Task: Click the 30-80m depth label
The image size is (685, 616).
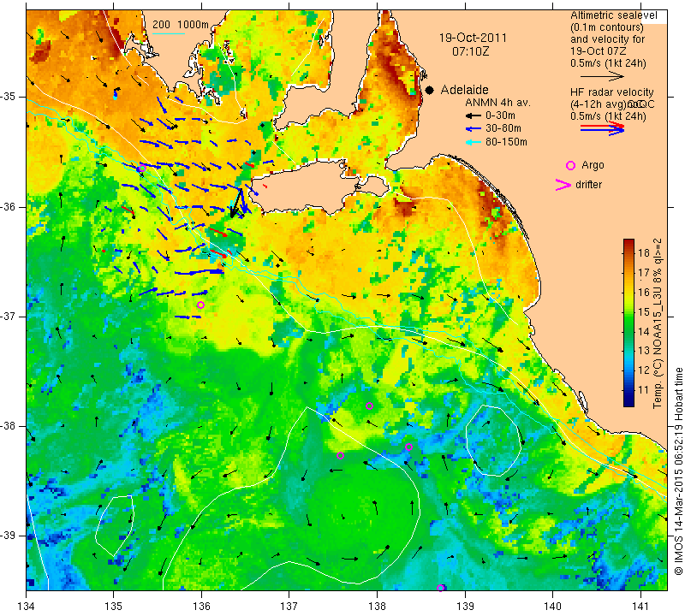Action: click(503, 128)
